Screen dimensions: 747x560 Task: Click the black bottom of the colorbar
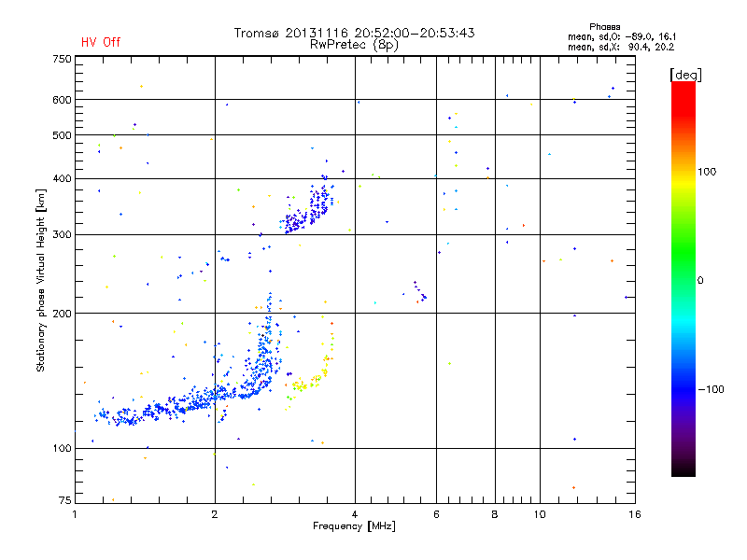point(684,469)
